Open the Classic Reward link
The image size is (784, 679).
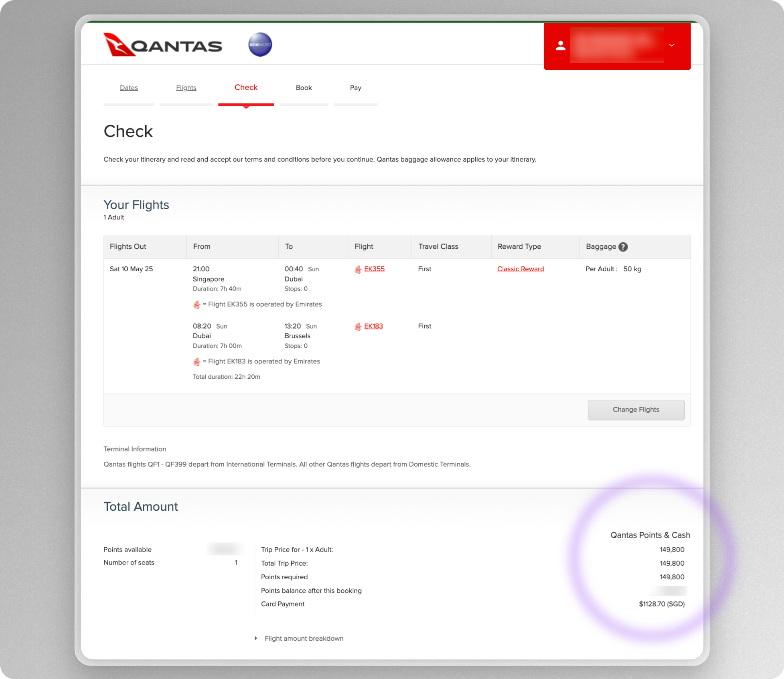click(x=520, y=269)
